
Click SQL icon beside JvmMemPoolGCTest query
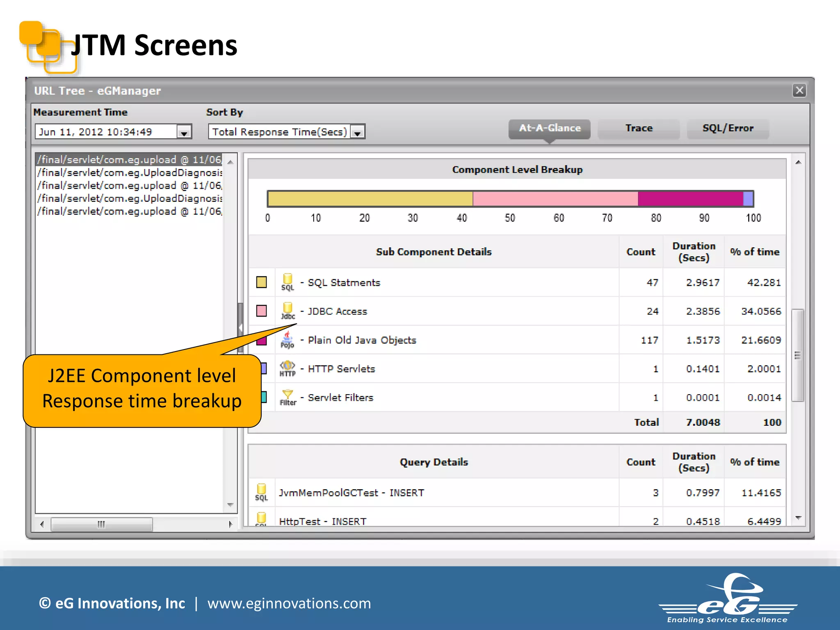[x=261, y=492]
